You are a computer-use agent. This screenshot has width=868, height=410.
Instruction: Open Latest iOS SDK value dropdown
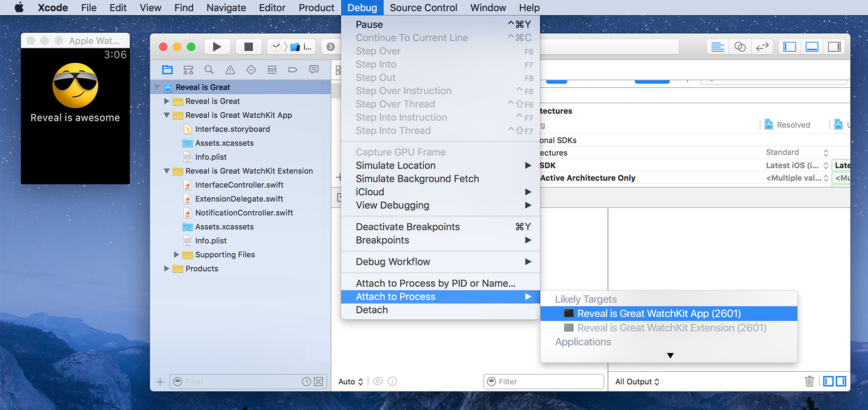pyautogui.click(x=797, y=165)
